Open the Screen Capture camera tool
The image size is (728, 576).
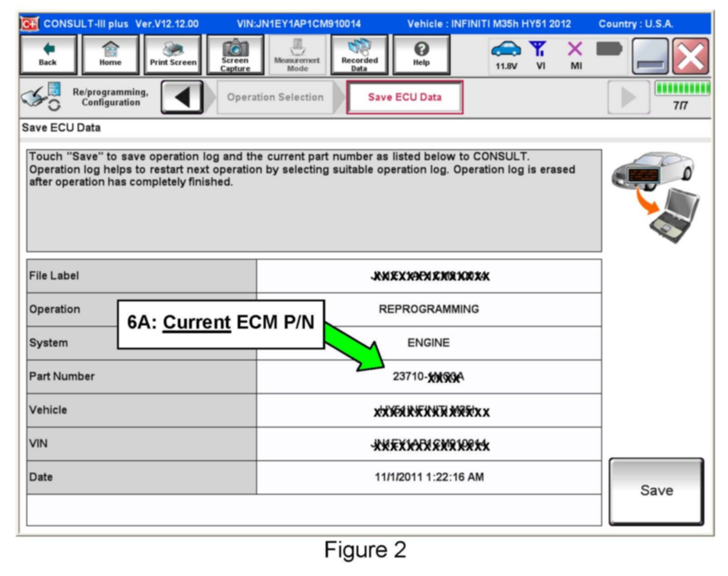pos(235,55)
